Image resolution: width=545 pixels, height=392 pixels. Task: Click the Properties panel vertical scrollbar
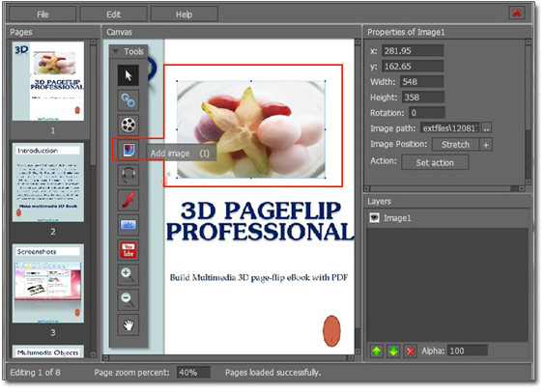tap(528, 112)
